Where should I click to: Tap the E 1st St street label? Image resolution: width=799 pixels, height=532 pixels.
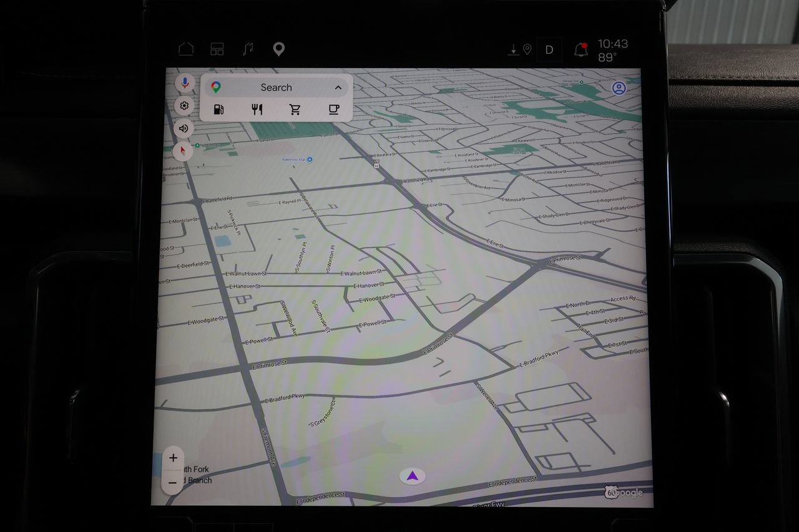pos(616,344)
